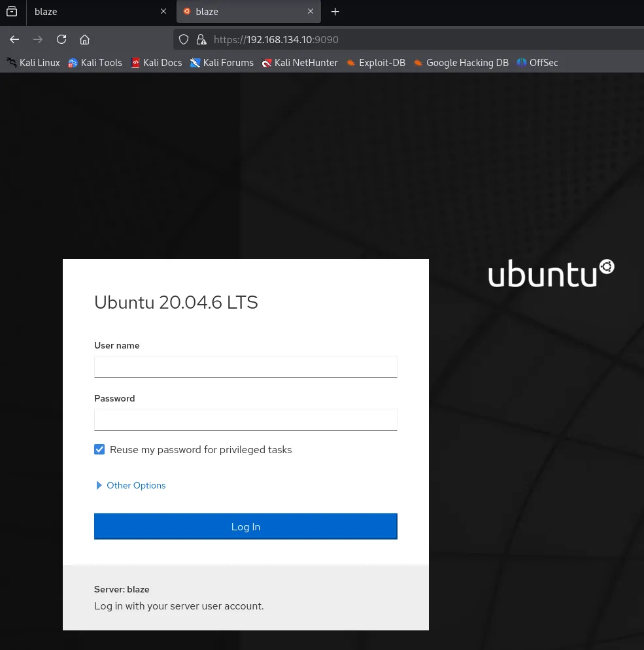This screenshot has height=650, width=644.
Task: Open the Exploit-DB bookmark
Action: (375, 63)
